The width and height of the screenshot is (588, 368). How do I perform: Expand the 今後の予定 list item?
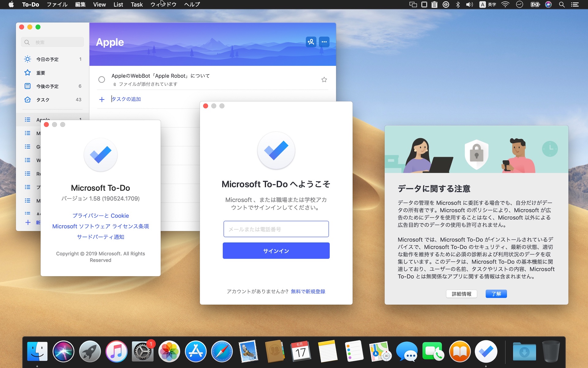tap(48, 86)
